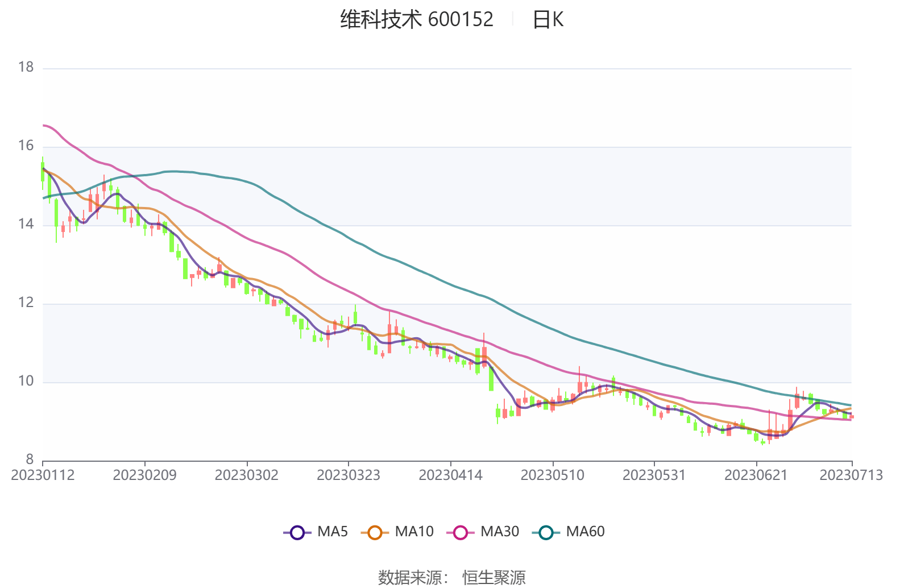The width and height of the screenshot is (904, 588).
Task: Click the data source text 恒生聚源
Action: coord(494,578)
